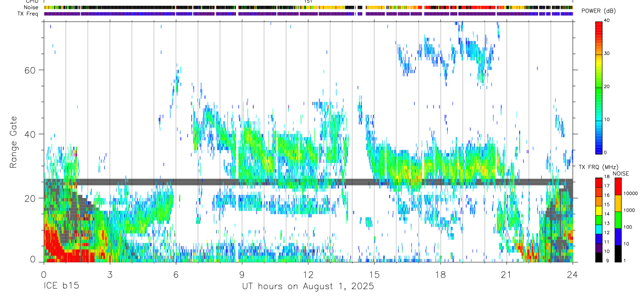Click the 12 hour tick label
The height and width of the screenshot is (297, 644).
tap(308, 274)
